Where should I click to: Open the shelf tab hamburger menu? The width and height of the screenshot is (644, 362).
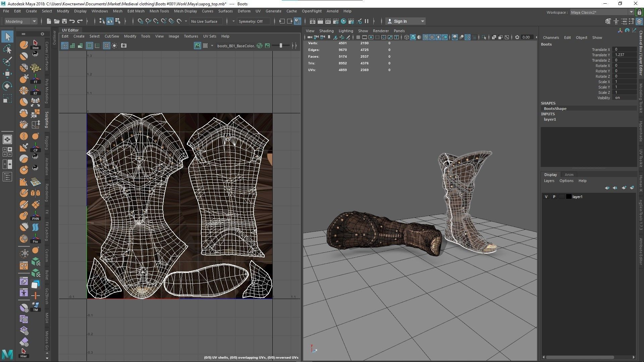coord(23,34)
